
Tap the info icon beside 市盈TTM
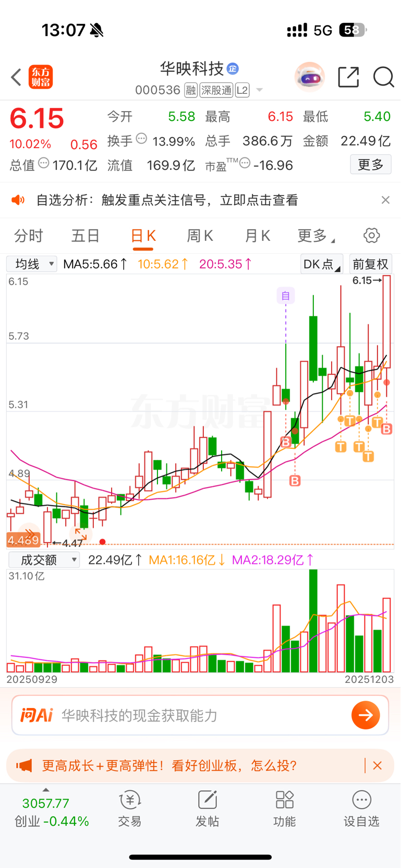coord(245,163)
